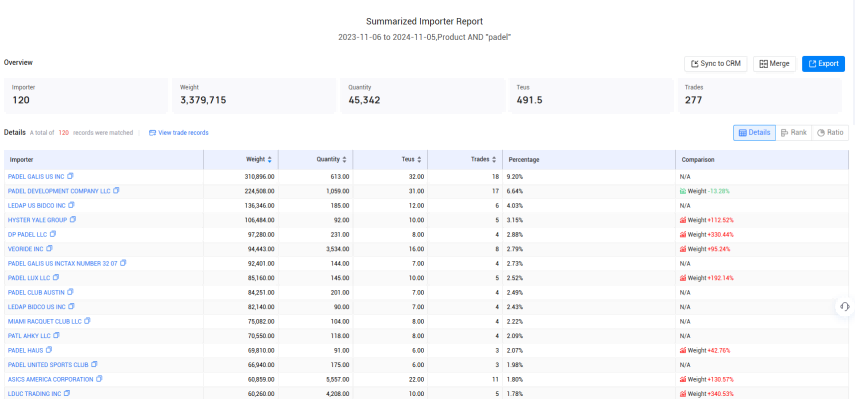Copy icon beside ASICS AMERICA CORPORATION
Screen dimensions: 855x399
tap(99, 379)
